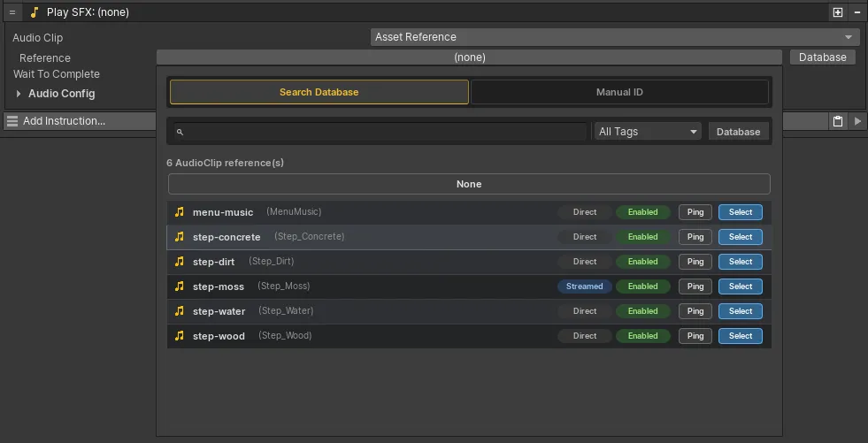
Task: Select the step-wood clip
Action: tap(740, 336)
